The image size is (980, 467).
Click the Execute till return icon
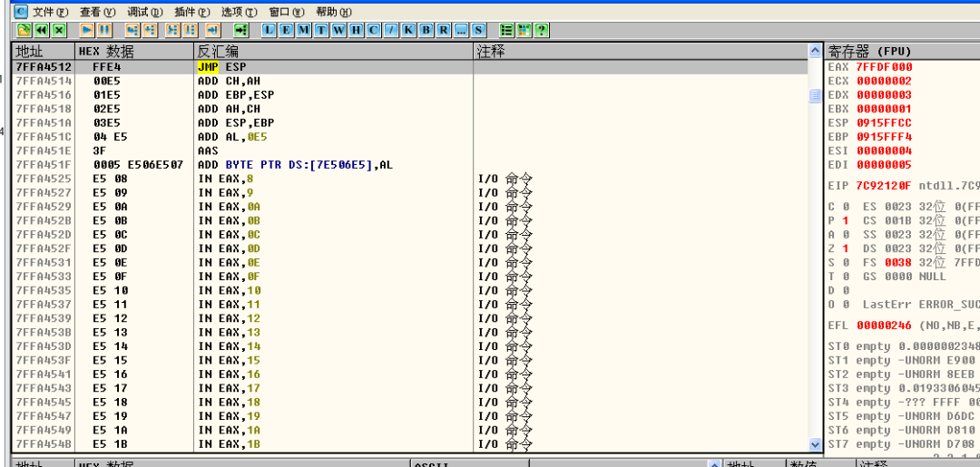pos(212,30)
